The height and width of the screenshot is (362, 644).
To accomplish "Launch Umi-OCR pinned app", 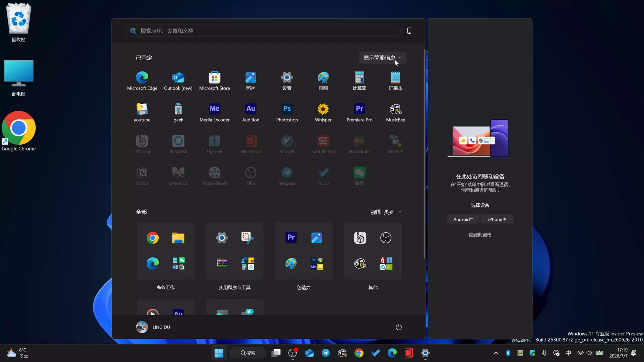I will (178, 176).
